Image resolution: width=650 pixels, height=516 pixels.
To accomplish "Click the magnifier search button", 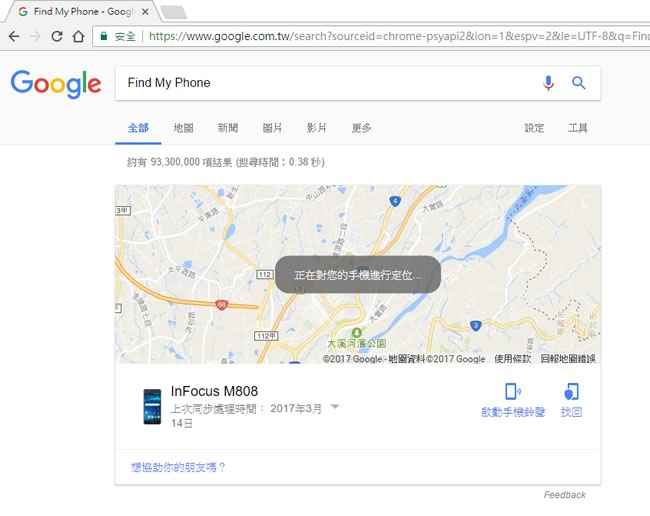I will pos(579,83).
